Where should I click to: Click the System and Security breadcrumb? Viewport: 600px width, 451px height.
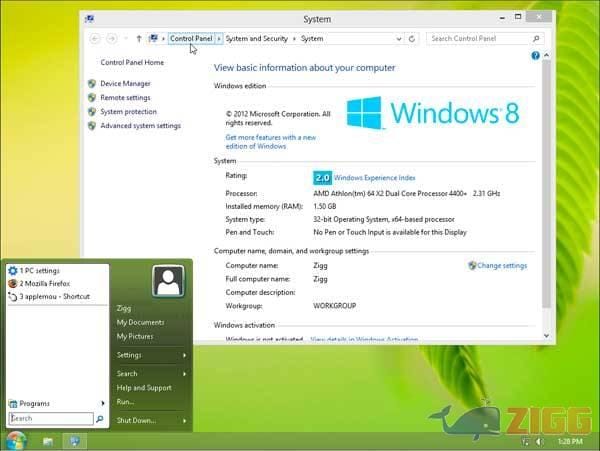(256, 39)
